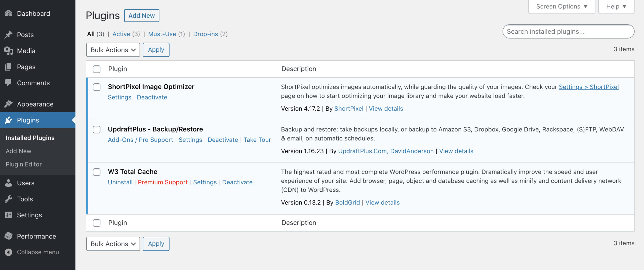Click the top Plugin column header

tap(117, 69)
